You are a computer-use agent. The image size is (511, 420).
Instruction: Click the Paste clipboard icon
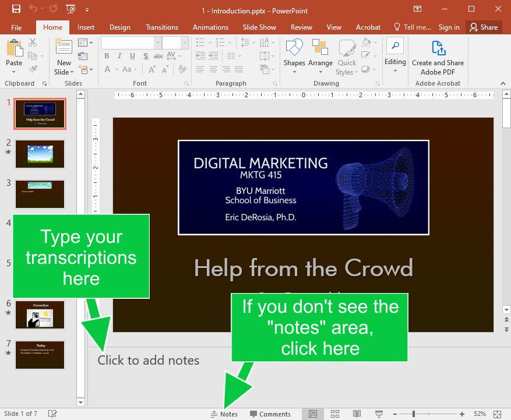(14, 48)
